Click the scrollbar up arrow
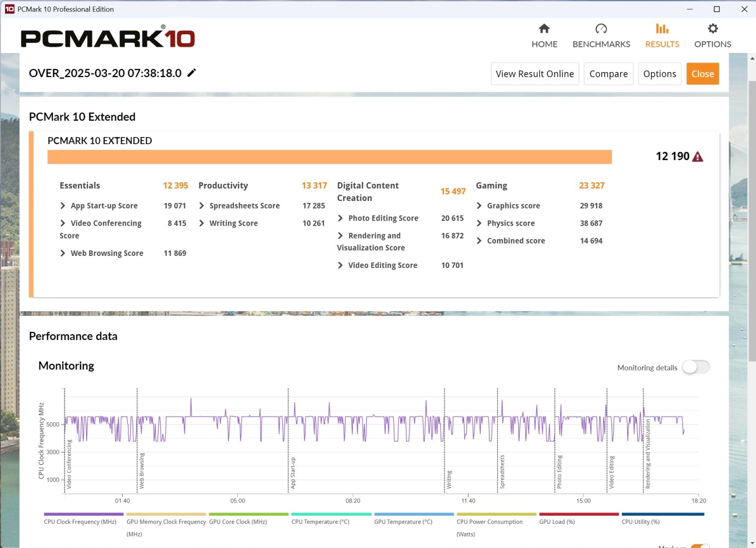The image size is (756, 548). coord(752,58)
